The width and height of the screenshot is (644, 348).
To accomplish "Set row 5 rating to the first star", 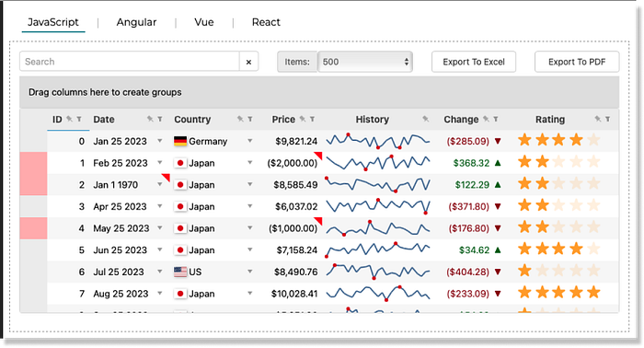I will (524, 249).
